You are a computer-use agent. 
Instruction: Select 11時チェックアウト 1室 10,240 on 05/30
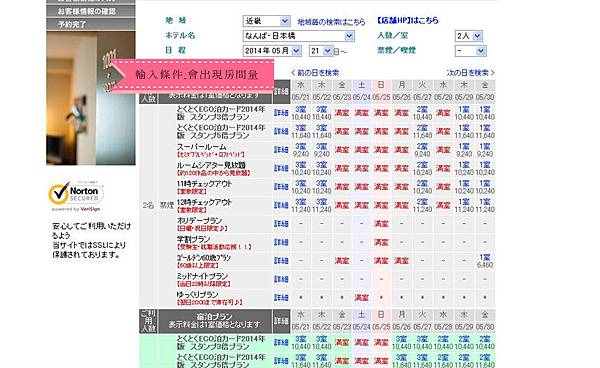pos(485,187)
